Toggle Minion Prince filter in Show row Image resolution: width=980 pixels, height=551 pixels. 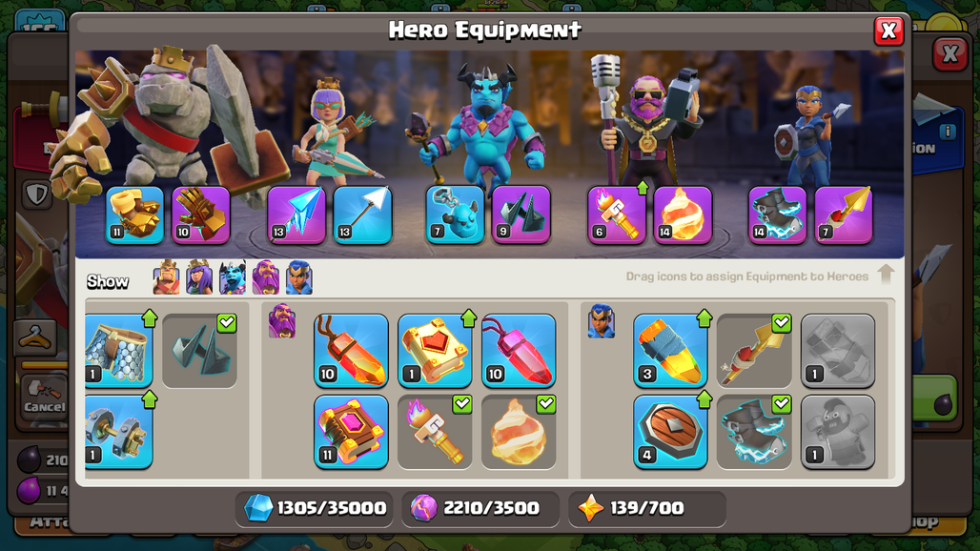point(233,277)
